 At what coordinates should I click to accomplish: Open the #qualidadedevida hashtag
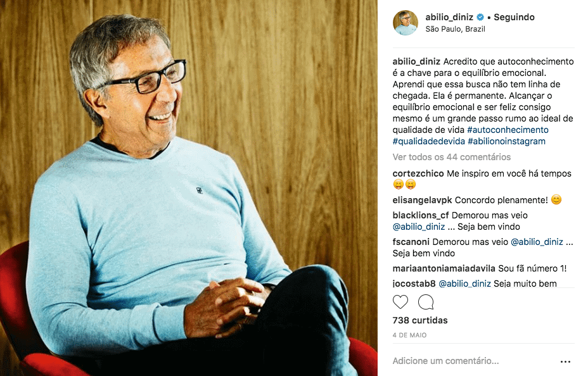click(x=428, y=142)
